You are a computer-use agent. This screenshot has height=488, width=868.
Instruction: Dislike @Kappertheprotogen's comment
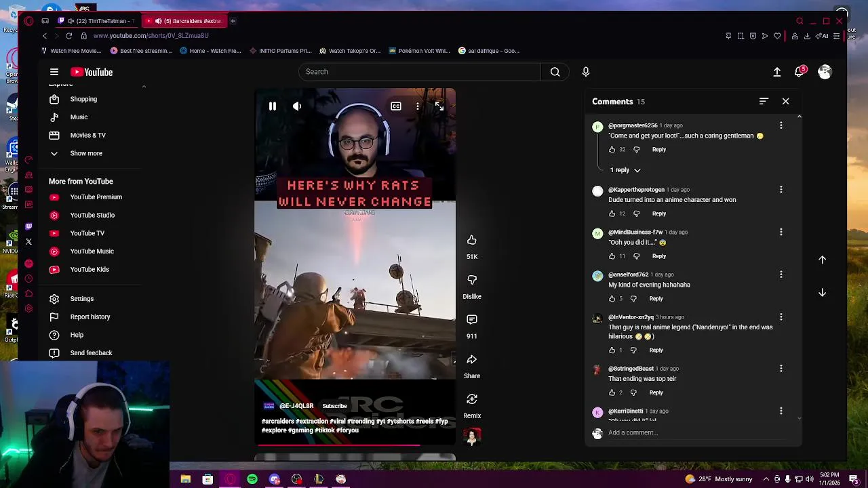tap(636, 214)
